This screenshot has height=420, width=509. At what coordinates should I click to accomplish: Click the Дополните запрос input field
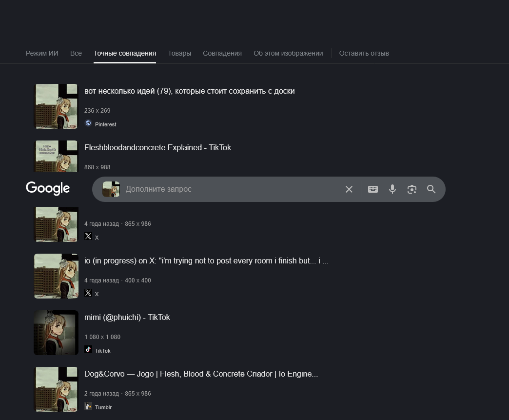tap(232, 189)
